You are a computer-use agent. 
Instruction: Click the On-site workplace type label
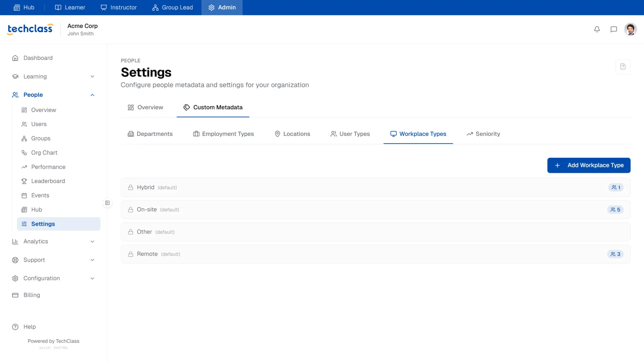click(147, 209)
